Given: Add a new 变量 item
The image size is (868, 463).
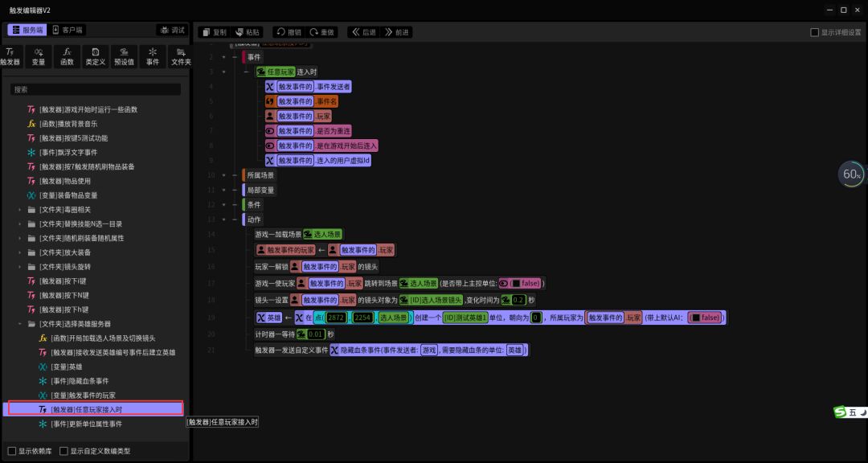Looking at the screenshot, I should pyautogui.click(x=39, y=56).
